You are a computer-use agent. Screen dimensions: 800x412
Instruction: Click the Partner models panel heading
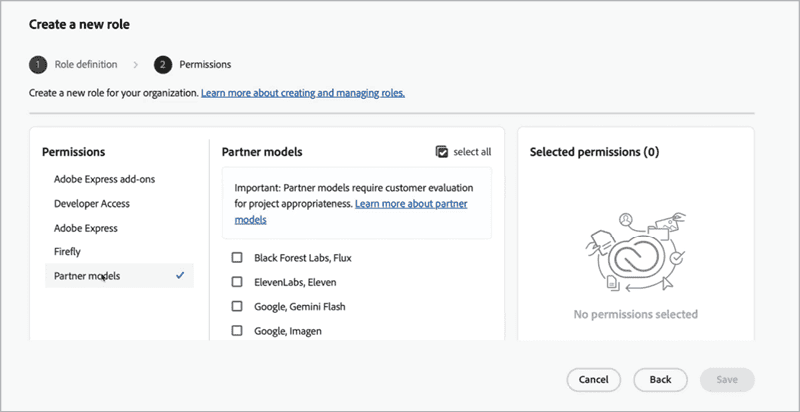tap(262, 152)
